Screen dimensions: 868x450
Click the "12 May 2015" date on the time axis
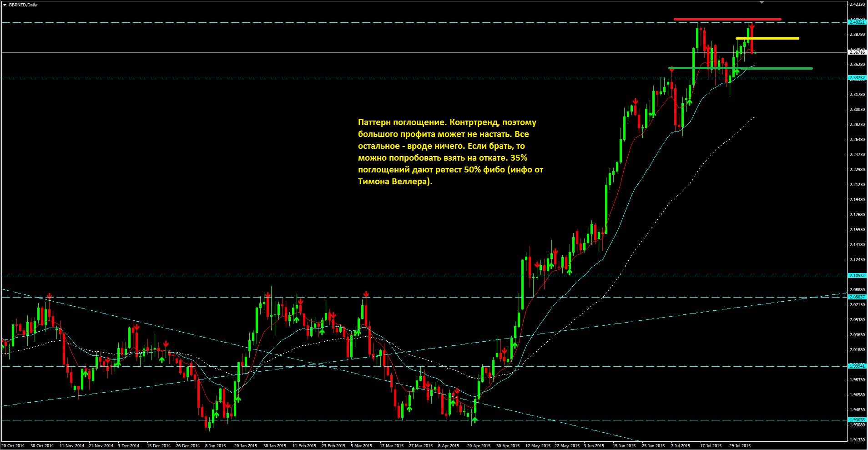[x=538, y=446]
